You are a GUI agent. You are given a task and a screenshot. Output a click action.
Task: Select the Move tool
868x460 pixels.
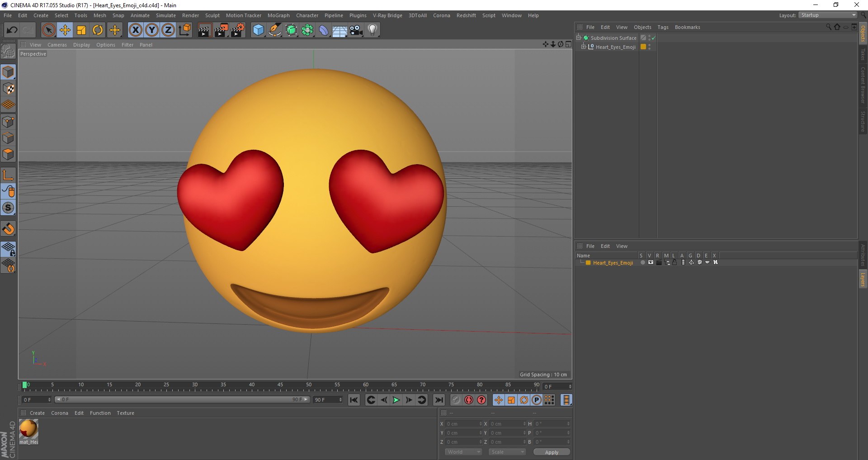65,30
